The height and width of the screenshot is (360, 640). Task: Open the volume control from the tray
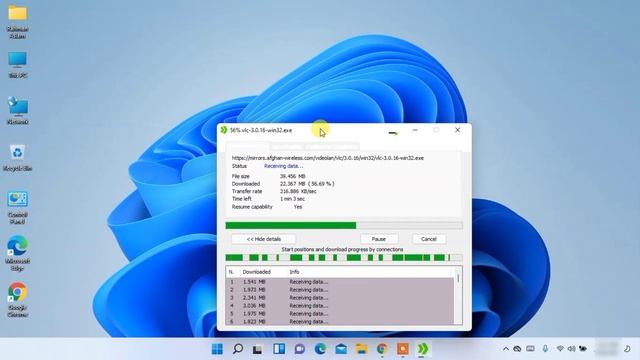tap(571, 349)
